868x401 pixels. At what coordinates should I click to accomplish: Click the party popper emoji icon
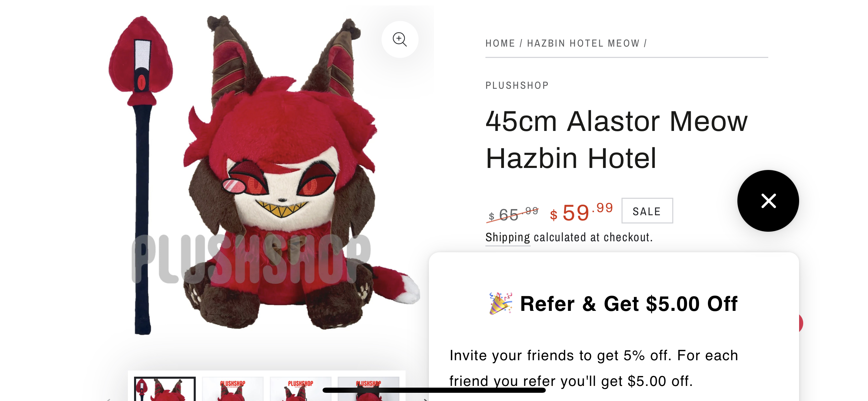[x=501, y=303]
